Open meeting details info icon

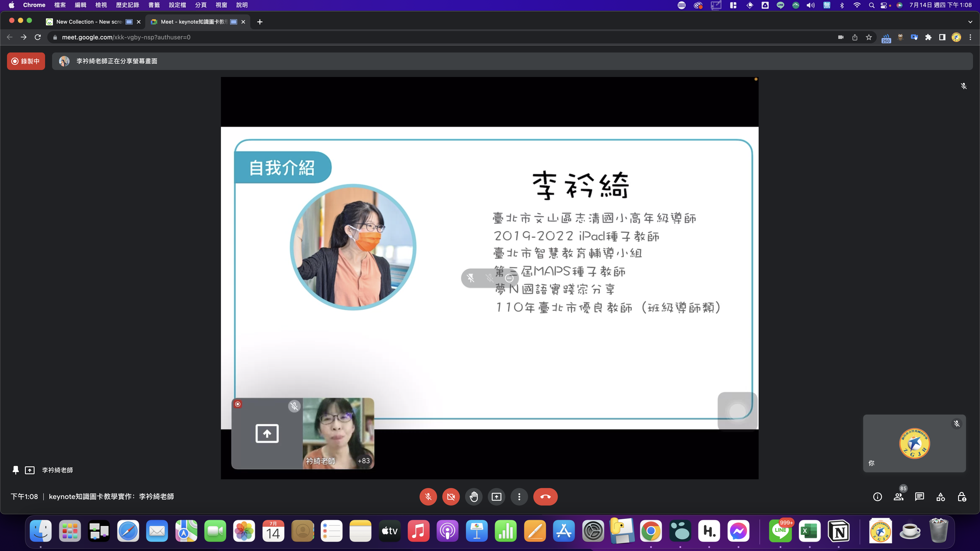click(x=877, y=497)
